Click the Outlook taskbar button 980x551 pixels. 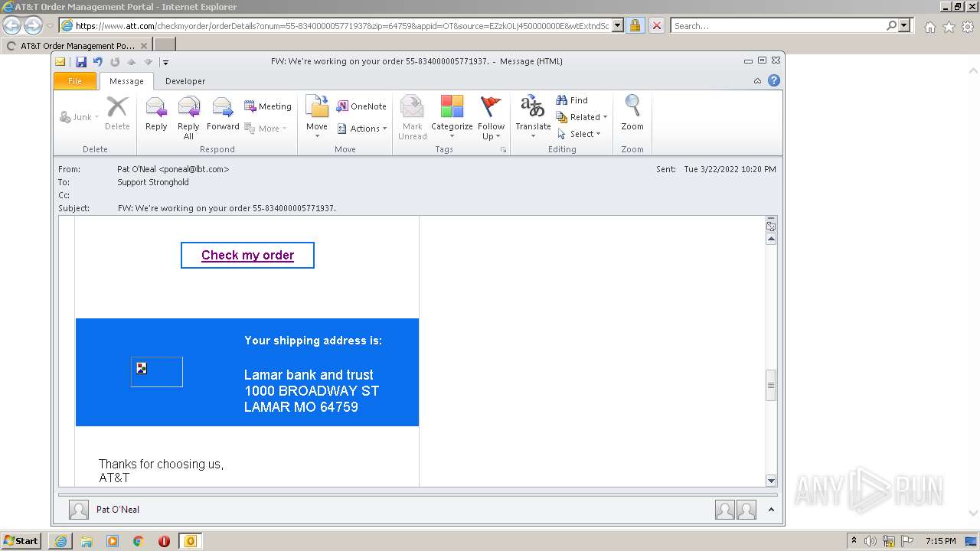[x=191, y=541]
